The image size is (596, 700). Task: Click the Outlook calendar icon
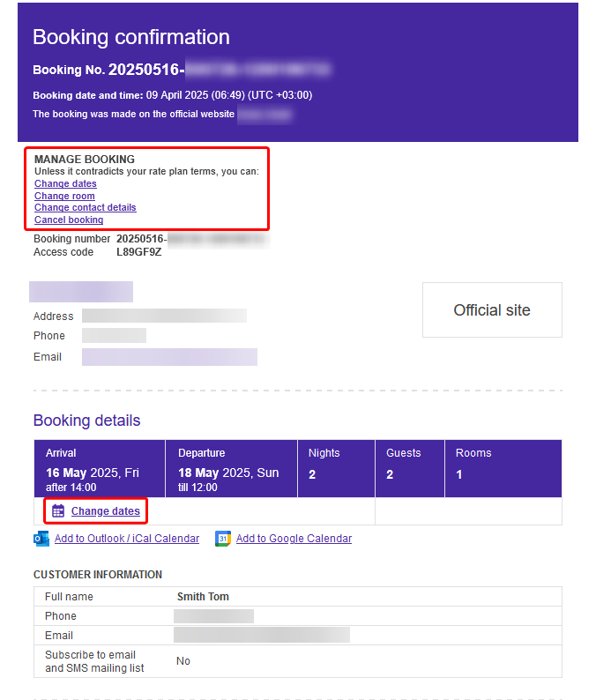(41, 539)
